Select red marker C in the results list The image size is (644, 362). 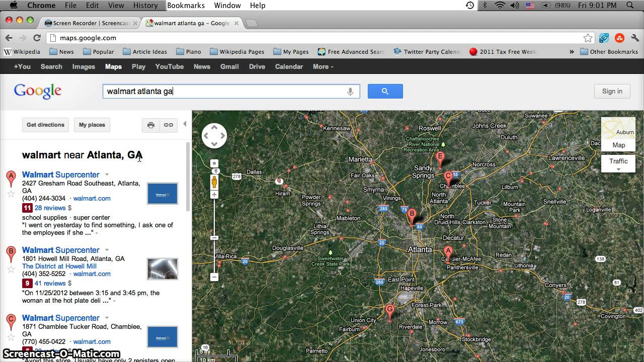11,322
